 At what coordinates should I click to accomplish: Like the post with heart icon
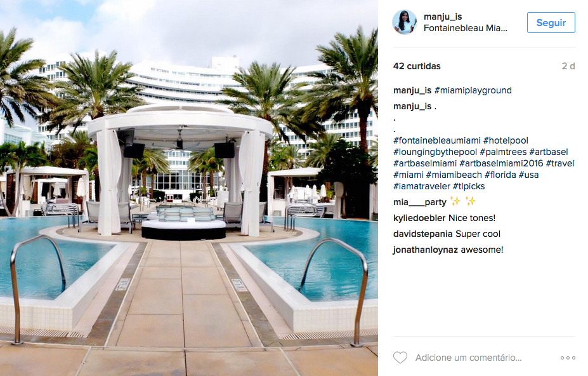[400, 358]
